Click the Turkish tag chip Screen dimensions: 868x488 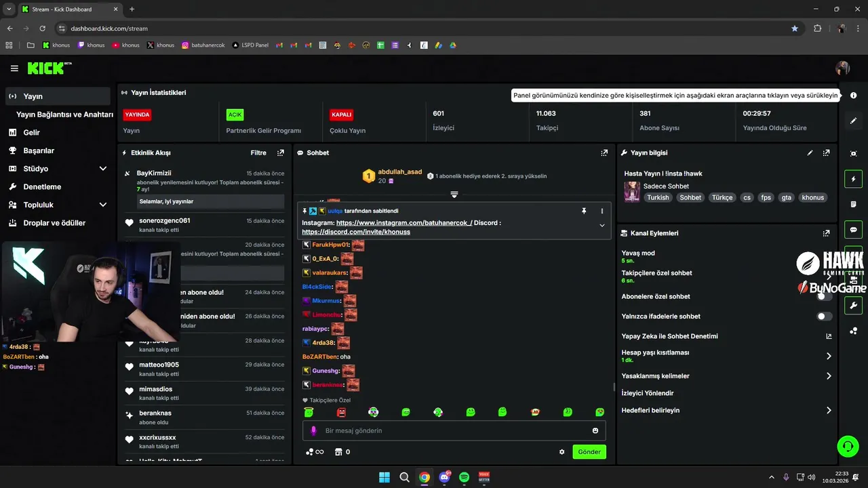coord(658,198)
